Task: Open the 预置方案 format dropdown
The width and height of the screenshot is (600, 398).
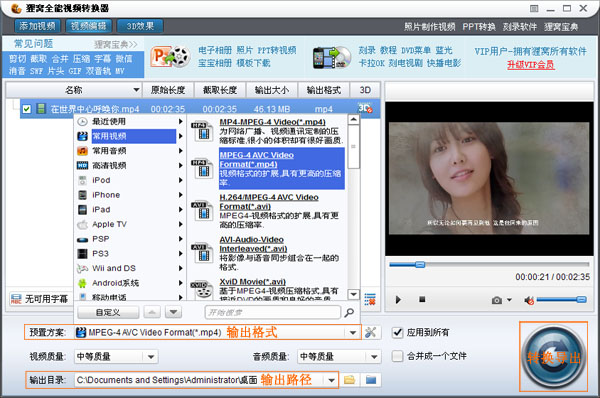Action: pos(353,333)
